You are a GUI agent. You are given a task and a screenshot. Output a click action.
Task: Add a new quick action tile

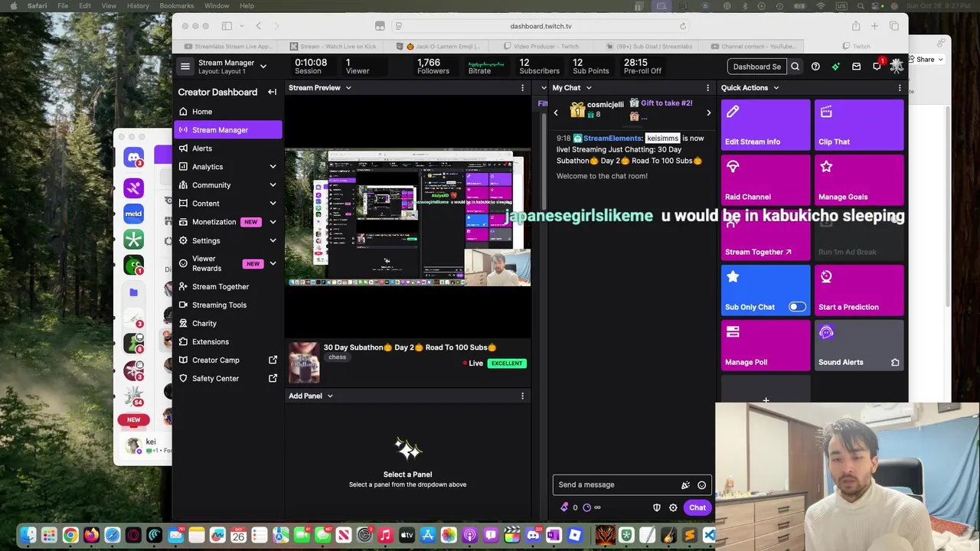[x=766, y=400]
